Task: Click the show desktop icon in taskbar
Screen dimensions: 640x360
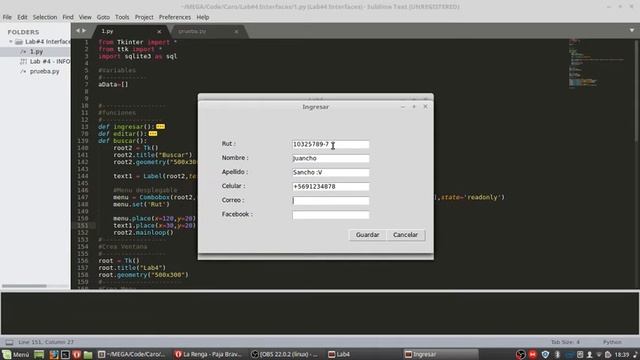Action: coord(39,354)
